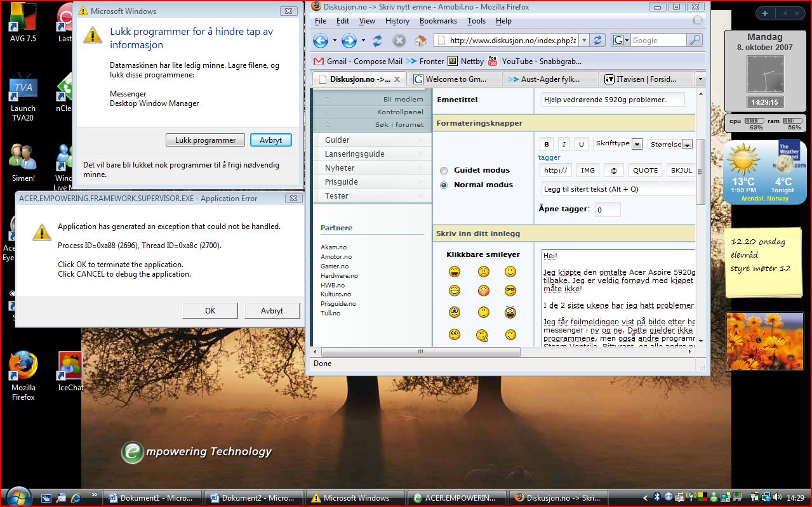
Task: Open Firefox Bookmarks menu
Action: [x=438, y=21]
